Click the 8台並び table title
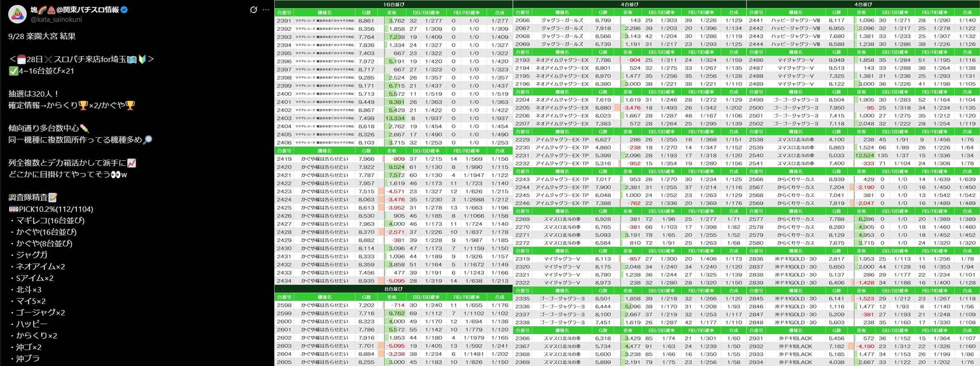Viewport: 980px width, 366px height. click(x=394, y=289)
